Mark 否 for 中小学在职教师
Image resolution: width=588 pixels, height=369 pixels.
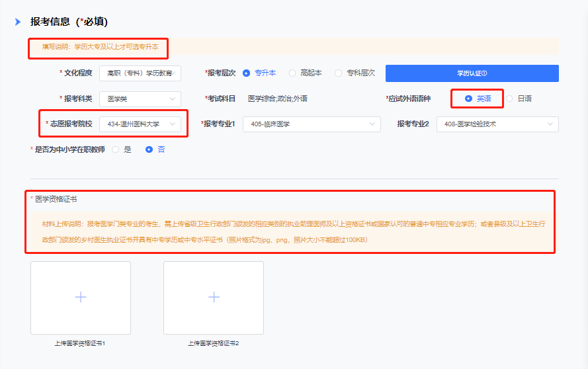[149, 149]
